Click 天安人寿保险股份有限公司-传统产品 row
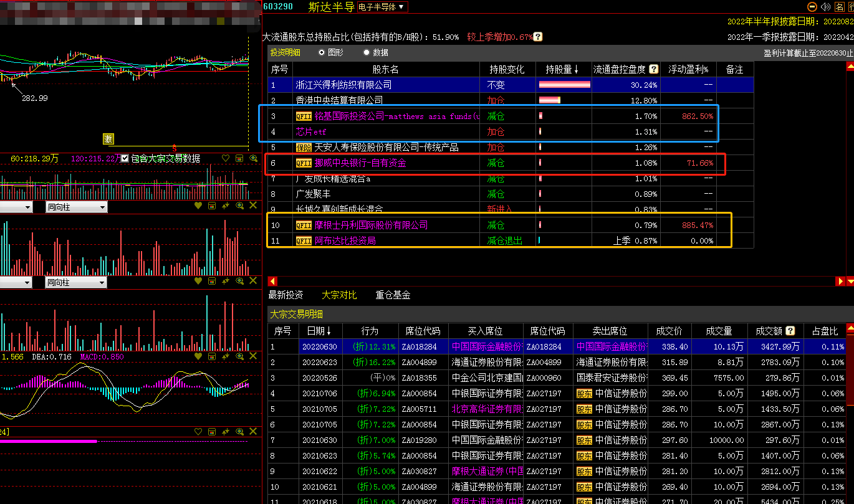Viewport: 854px width, 504px height. (x=511, y=147)
